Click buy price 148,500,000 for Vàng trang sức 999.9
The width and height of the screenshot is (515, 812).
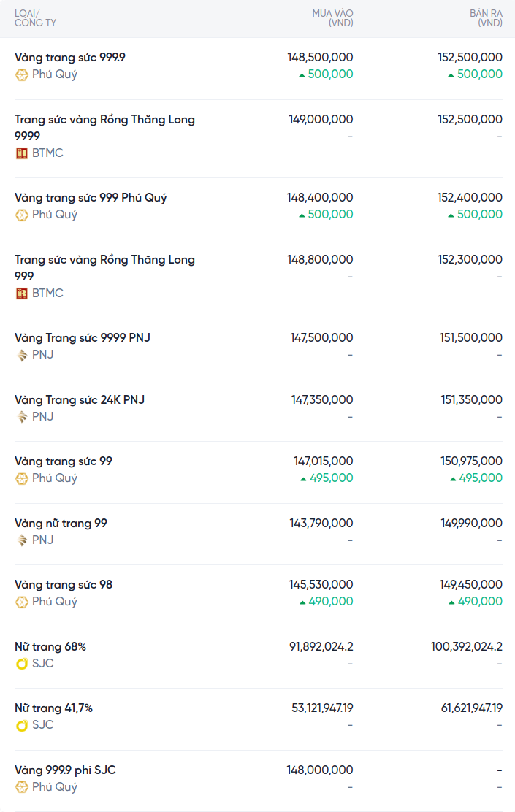321,57
